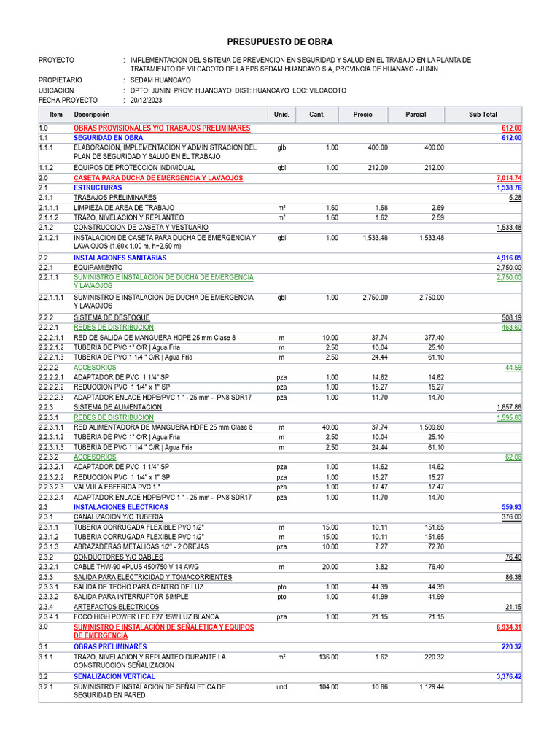Select the Parcial column header
This screenshot has width=560, height=747.
click(x=416, y=115)
